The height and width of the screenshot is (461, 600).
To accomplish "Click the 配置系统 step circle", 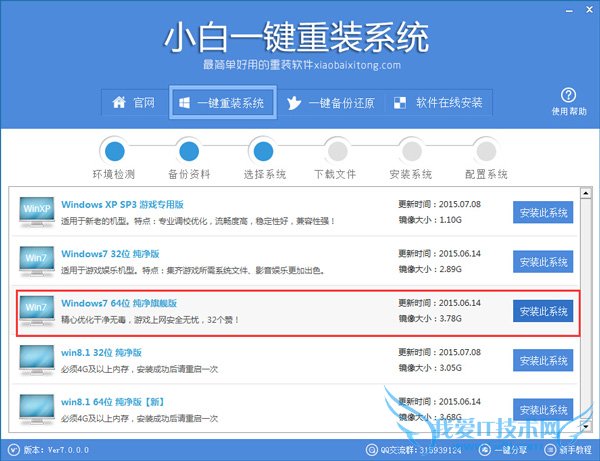I will [x=486, y=151].
